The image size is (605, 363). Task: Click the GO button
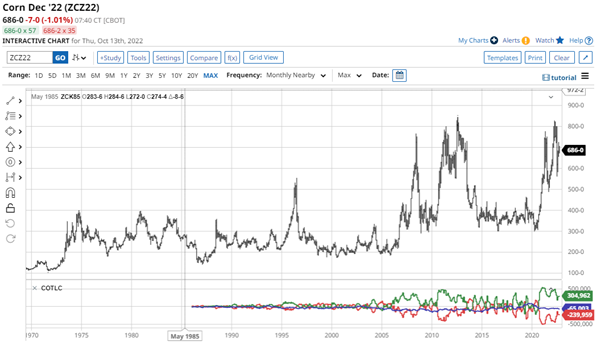click(x=60, y=58)
